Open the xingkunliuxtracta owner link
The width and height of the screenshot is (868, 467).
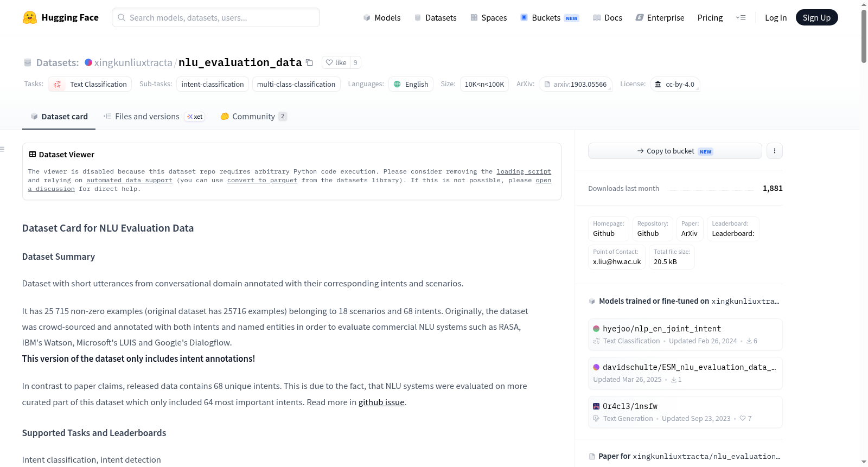pyautogui.click(x=133, y=62)
